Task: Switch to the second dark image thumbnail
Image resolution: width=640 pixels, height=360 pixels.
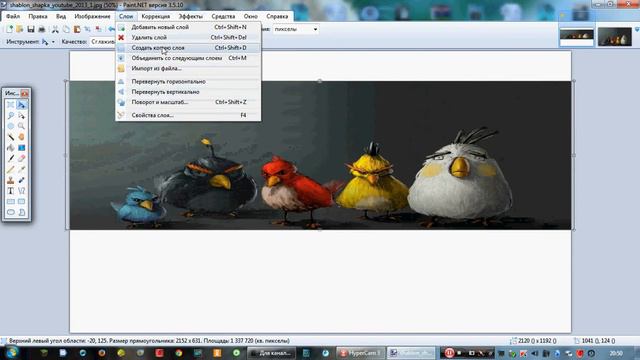Action: pyautogui.click(x=614, y=37)
